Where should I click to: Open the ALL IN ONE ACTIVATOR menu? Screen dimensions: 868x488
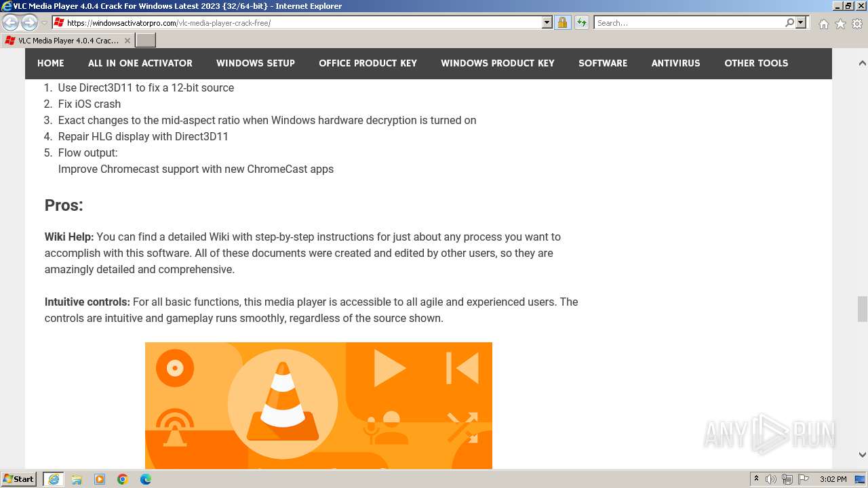[140, 63]
